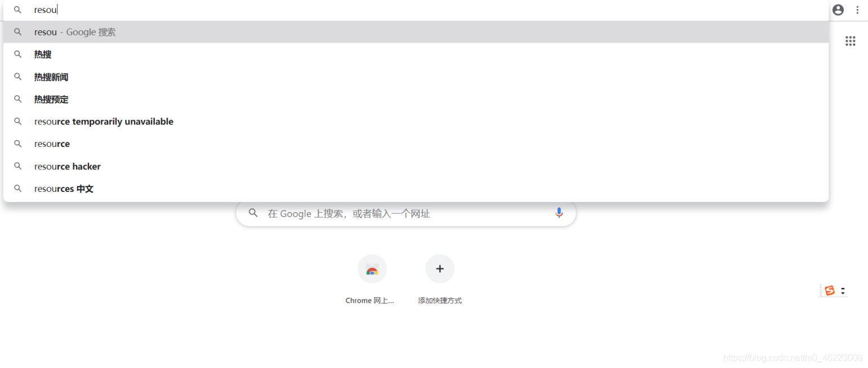The height and width of the screenshot is (368, 868).
Task: Click the magnifier icon beside 'resource hacker'
Action: click(18, 167)
